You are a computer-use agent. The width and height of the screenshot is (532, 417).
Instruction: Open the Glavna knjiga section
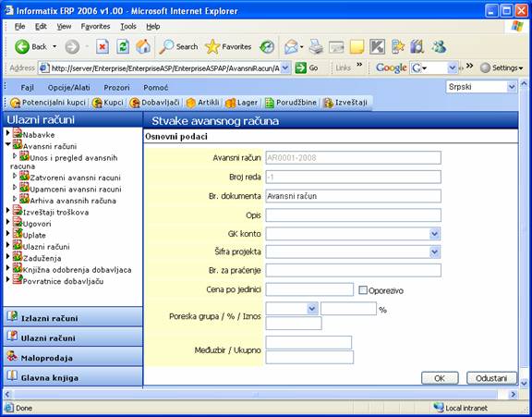coord(73,376)
